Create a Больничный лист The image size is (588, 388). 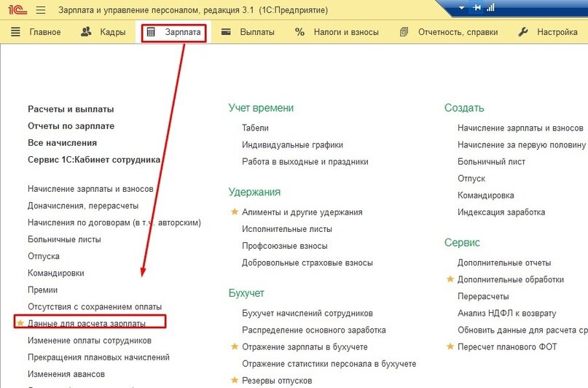pos(491,162)
